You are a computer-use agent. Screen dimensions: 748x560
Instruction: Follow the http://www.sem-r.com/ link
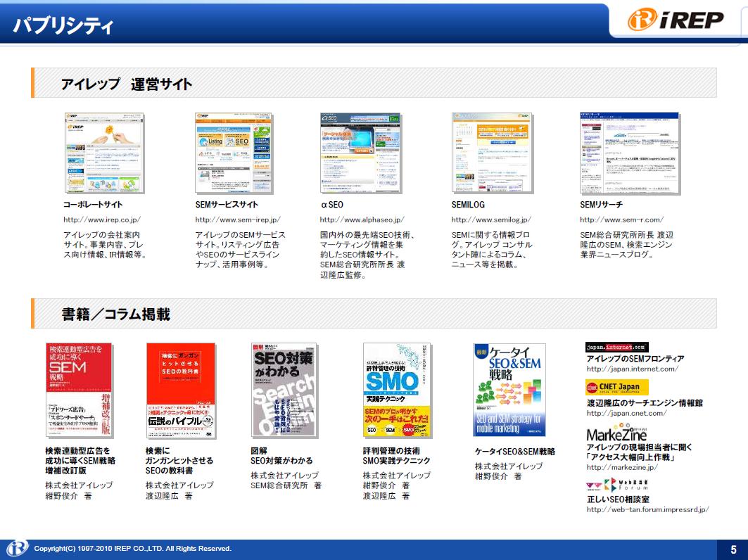621,220
